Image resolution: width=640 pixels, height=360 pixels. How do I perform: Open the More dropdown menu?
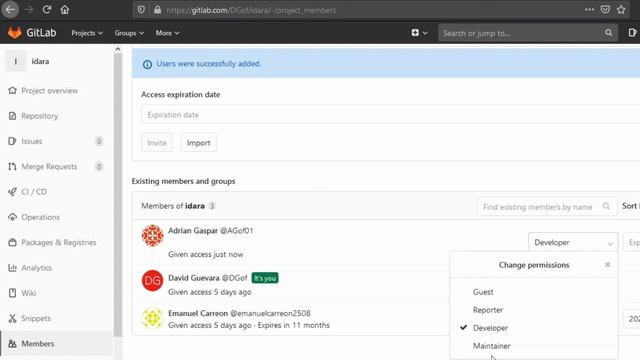[167, 33]
